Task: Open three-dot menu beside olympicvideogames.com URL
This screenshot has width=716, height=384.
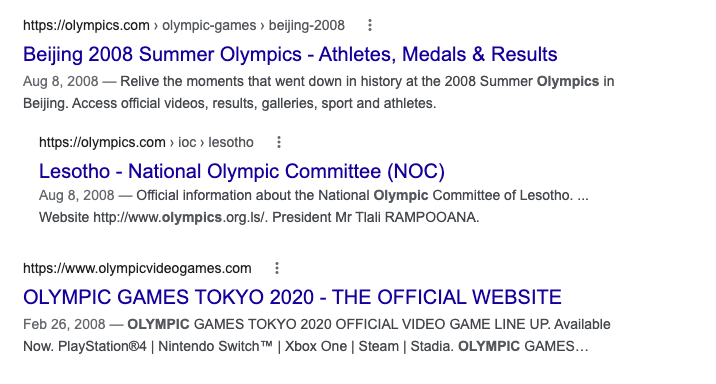Action: pos(277,268)
